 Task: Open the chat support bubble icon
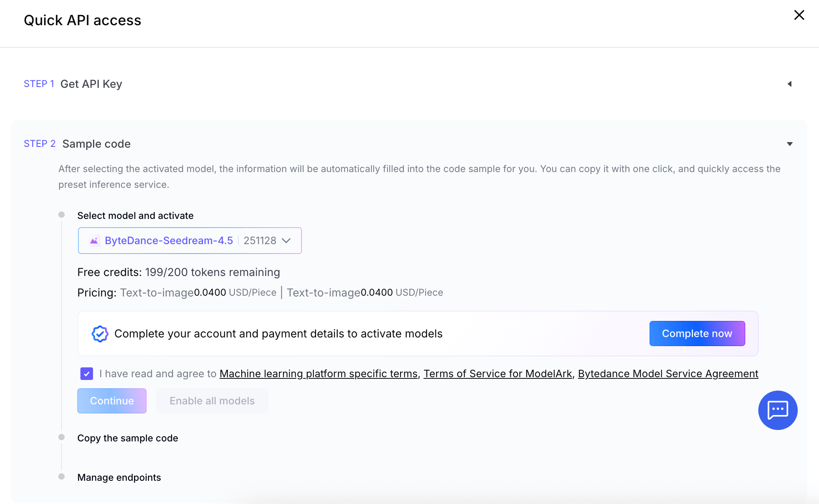(x=778, y=410)
